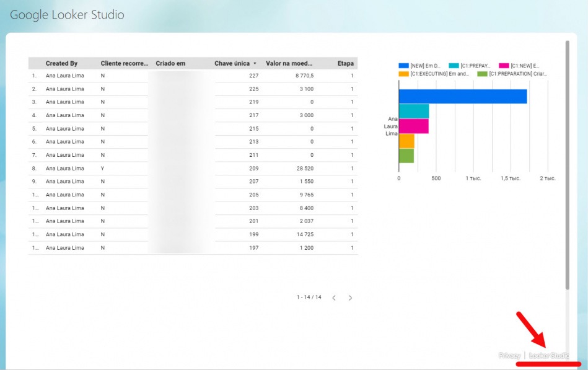Select the Cliente recorre... column header

(124, 63)
